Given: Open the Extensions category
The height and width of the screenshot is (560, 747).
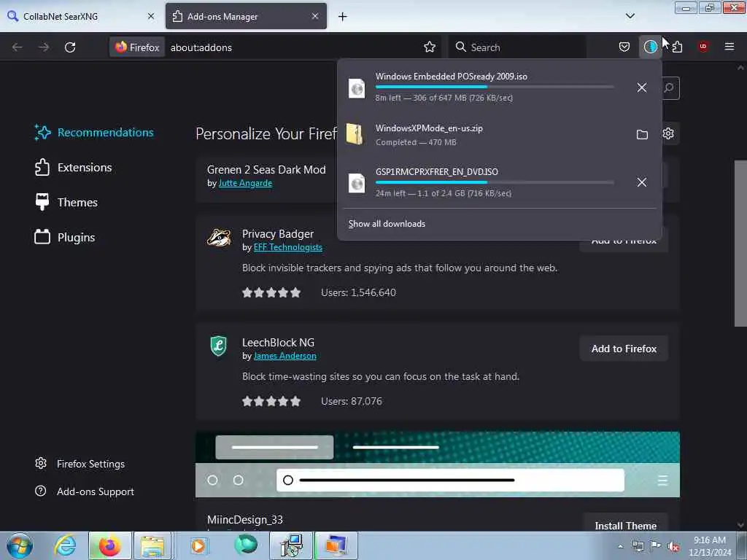Looking at the screenshot, I should coord(74,168).
